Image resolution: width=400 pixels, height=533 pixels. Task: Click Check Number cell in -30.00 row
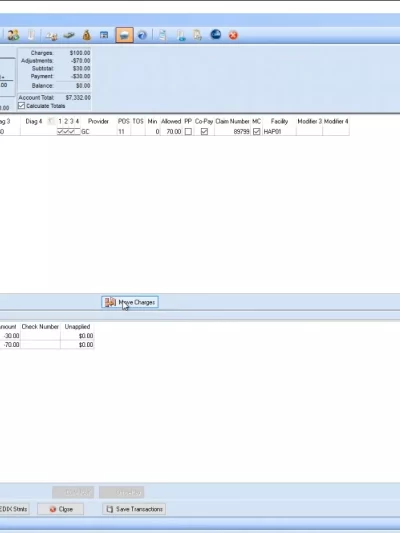pos(40,336)
